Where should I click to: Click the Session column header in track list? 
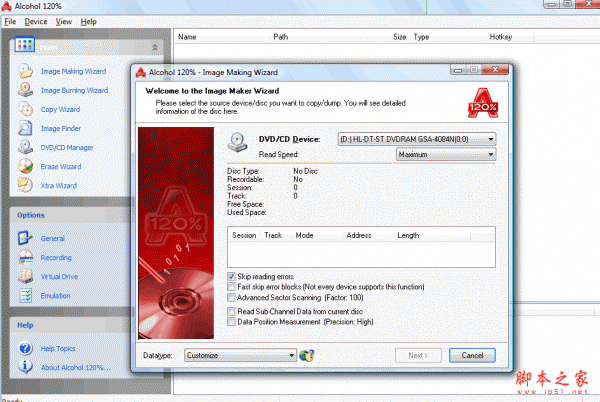[x=244, y=235]
